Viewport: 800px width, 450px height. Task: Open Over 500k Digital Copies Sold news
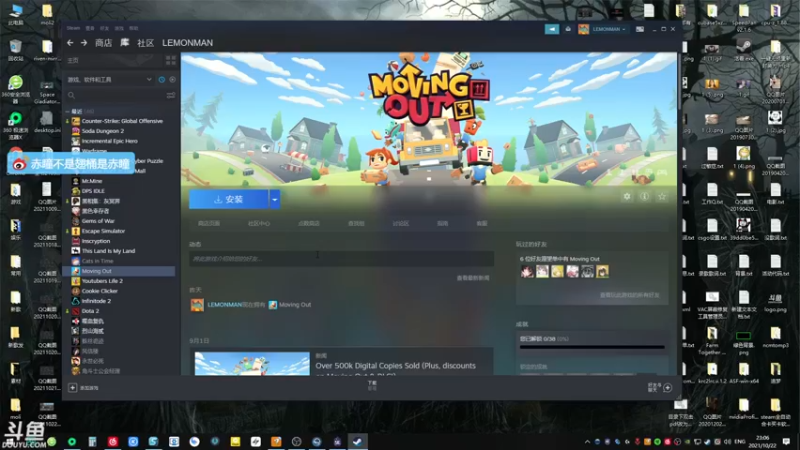coord(395,366)
